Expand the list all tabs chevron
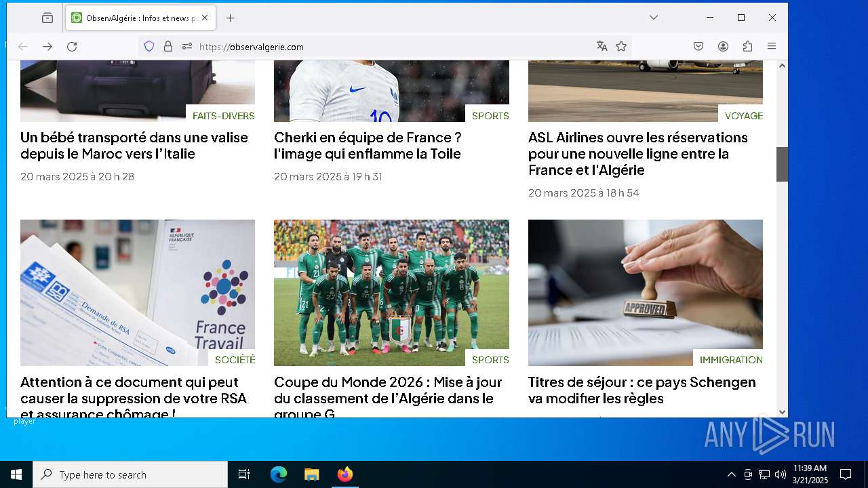This screenshot has width=868, height=488. click(653, 18)
